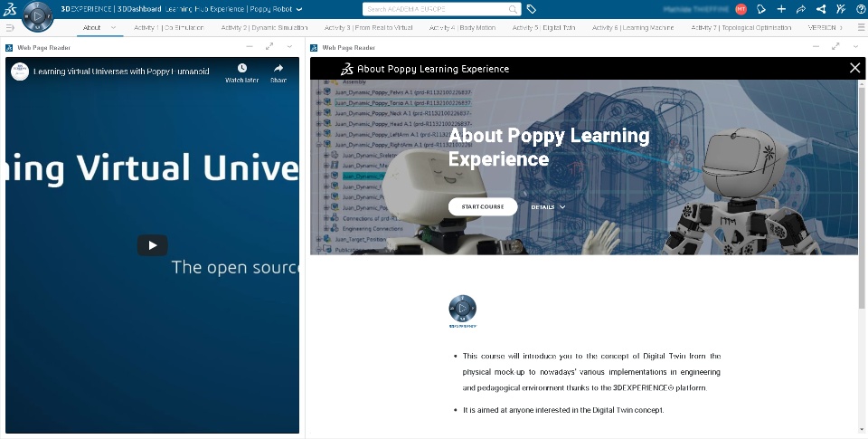The image size is (868, 439).
Task: Open Activity 3 | From Real to Virtual tab
Action: coord(368,28)
